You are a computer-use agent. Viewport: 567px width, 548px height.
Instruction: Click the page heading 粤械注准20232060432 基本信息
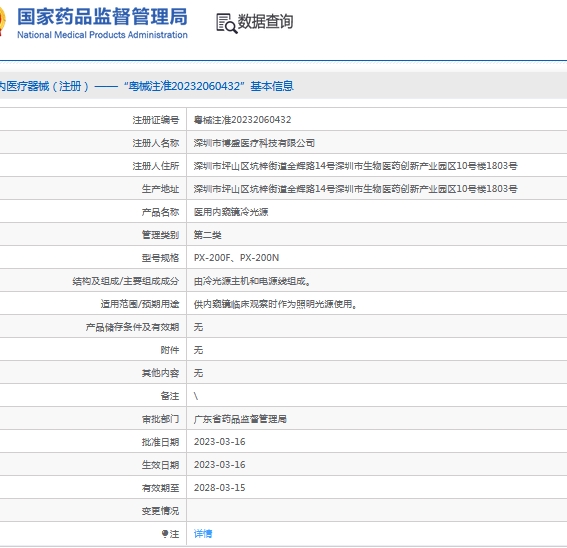pyautogui.click(x=209, y=86)
